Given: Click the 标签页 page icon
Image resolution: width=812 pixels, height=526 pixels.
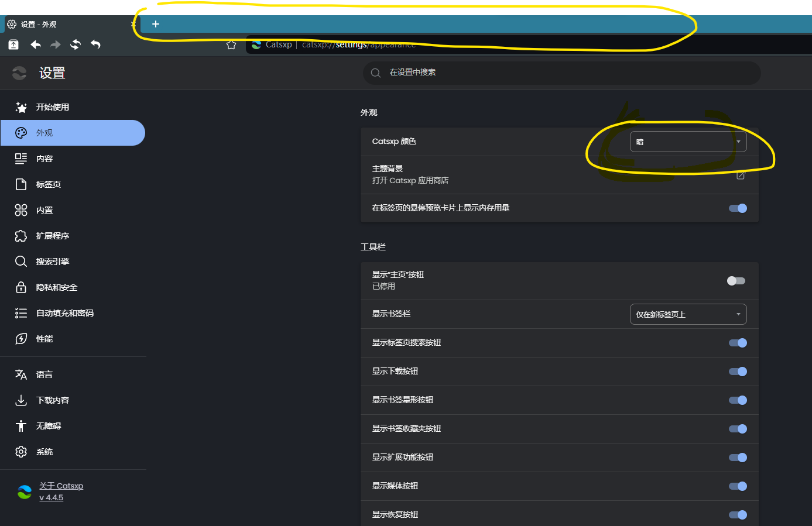Looking at the screenshot, I should pyautogui.click(x=21, y=184).
